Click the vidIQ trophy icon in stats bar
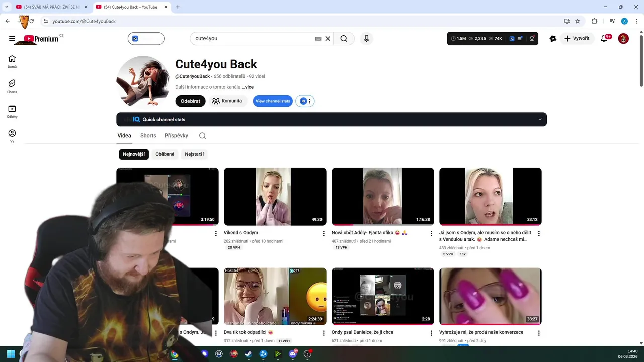Image resolution: width=644 pixels, height=362 pixels. pos(532,39)
